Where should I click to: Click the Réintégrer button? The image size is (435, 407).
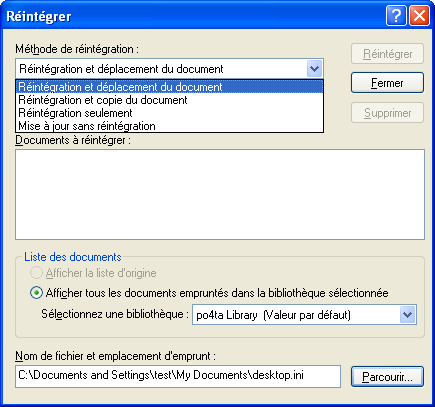pos(387,54)
